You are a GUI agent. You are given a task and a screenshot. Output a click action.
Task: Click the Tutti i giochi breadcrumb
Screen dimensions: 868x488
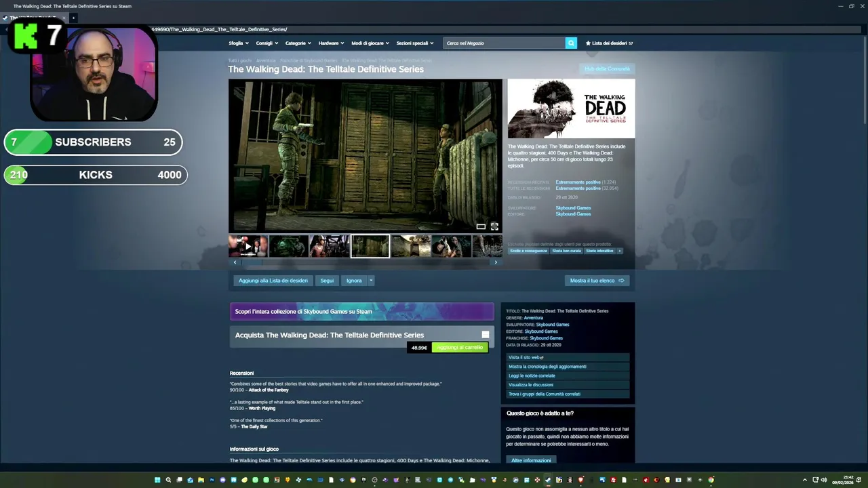(239, 61)
